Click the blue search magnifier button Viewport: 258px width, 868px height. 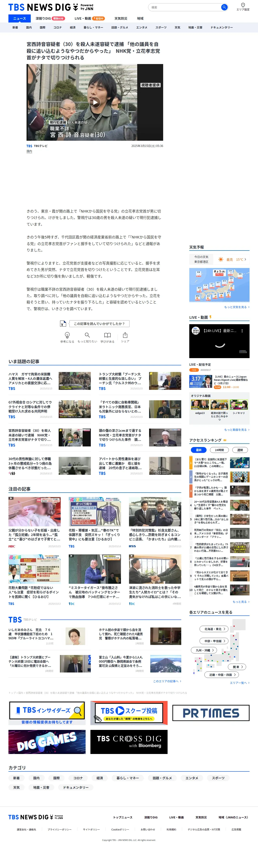tap(224, 7)
